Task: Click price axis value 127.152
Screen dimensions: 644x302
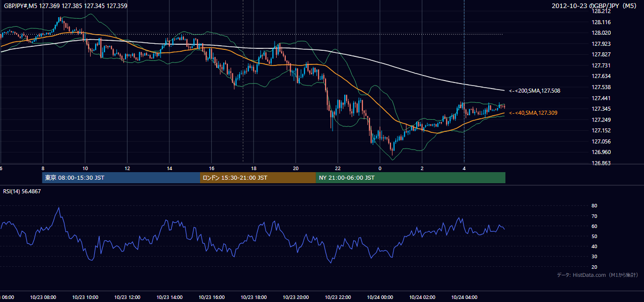Action: coord(601,130)
